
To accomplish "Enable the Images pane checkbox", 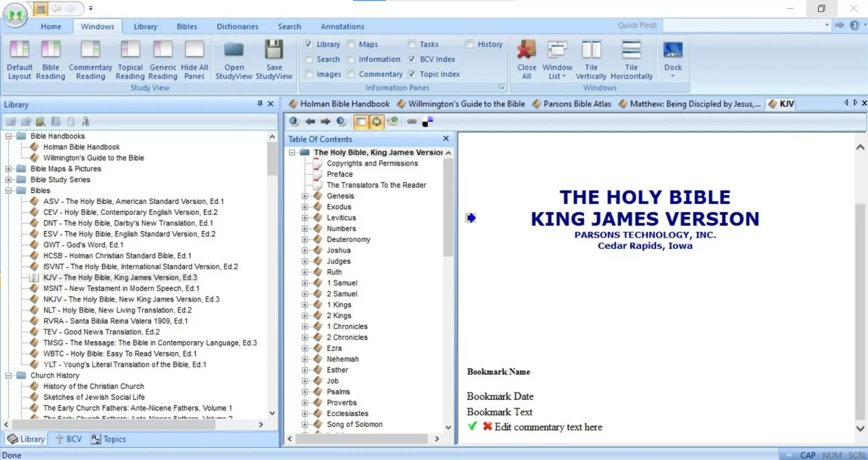I will tap(309, 74).
